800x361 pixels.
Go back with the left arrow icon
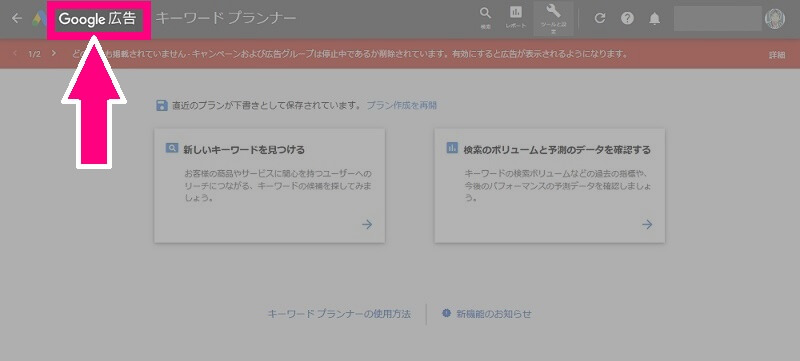(x=17, y=18)
